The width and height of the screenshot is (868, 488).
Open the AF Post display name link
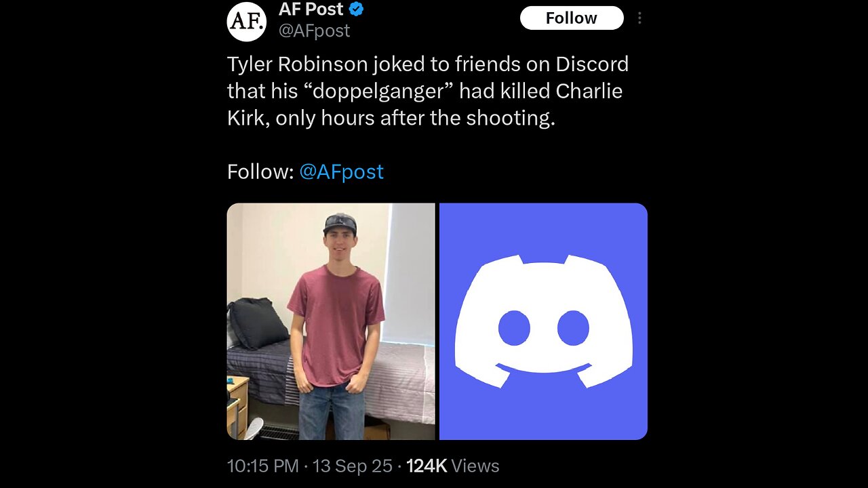point(311,9)
